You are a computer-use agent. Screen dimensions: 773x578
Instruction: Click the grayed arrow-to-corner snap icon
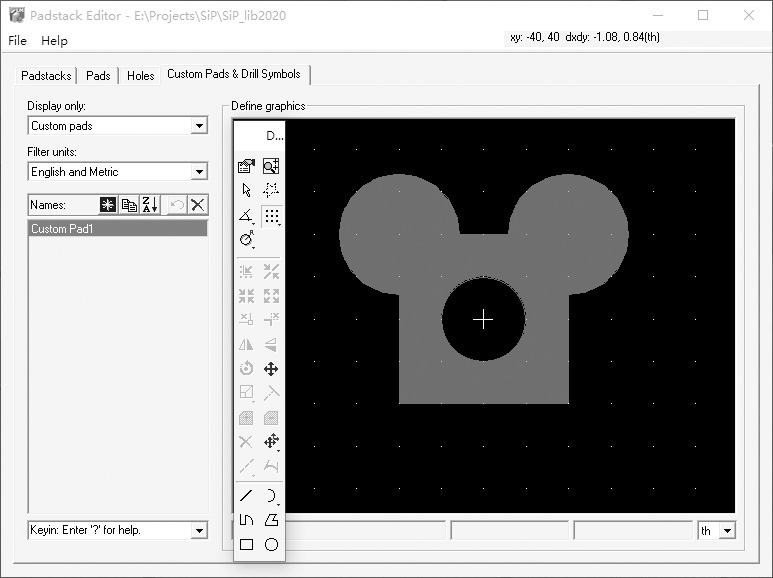pyautogui.click(x=246, y=272)
